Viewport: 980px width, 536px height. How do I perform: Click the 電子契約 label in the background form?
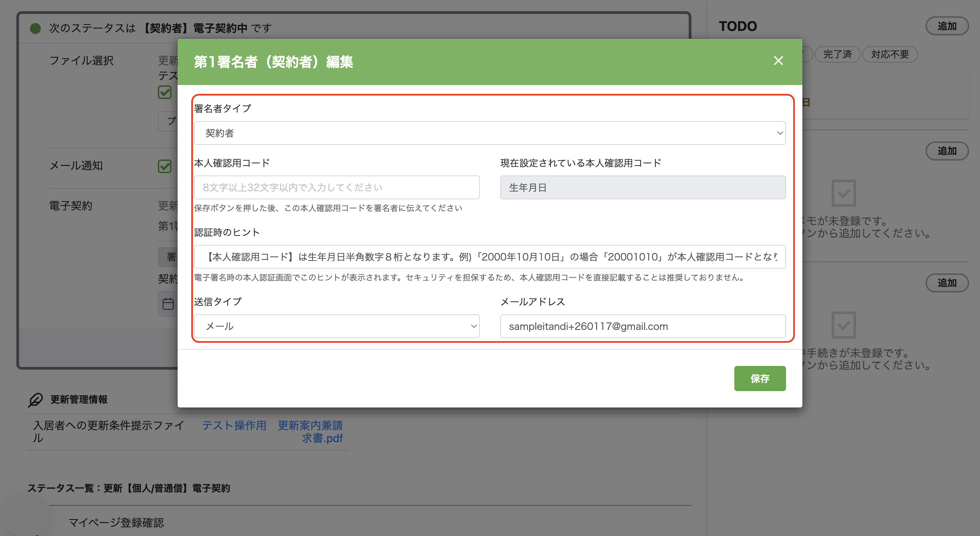point(71,206)
